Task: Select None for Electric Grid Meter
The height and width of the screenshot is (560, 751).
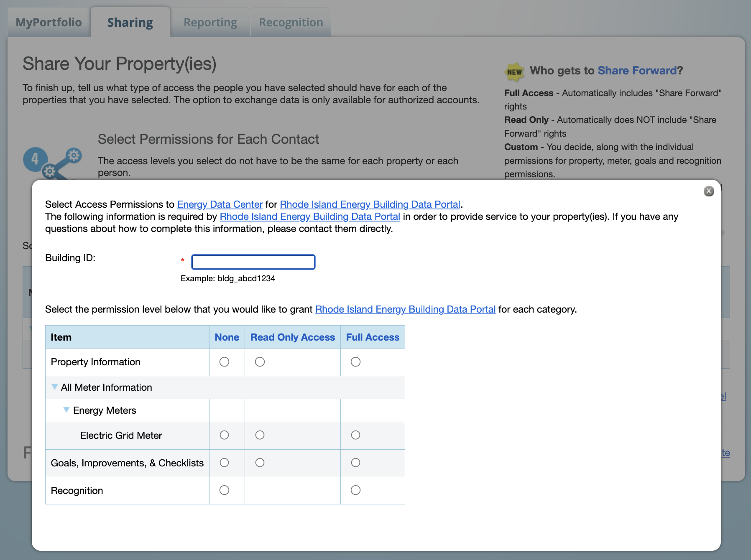Action: pos(224,435)
